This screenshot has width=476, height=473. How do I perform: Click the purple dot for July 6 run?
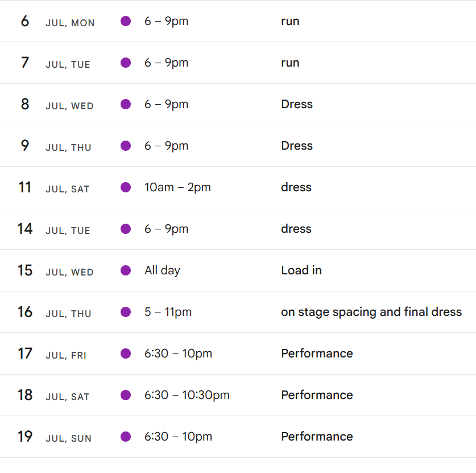coord(126,21)
